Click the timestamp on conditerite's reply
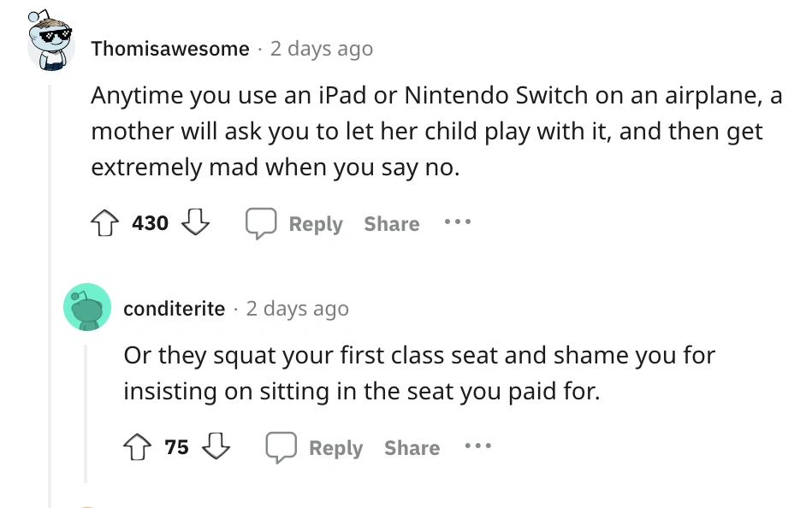This screenshot has height=508, width=812. [x=297, y=308]
